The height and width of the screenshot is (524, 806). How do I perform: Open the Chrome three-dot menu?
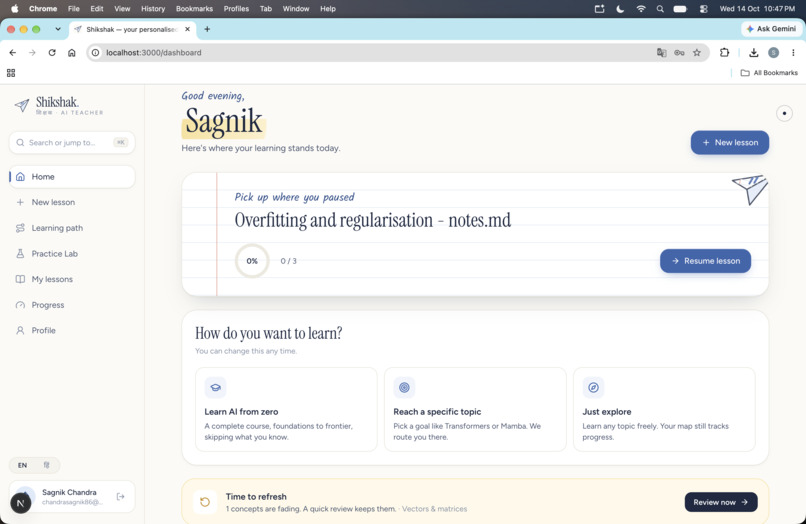tap(793, 52)
